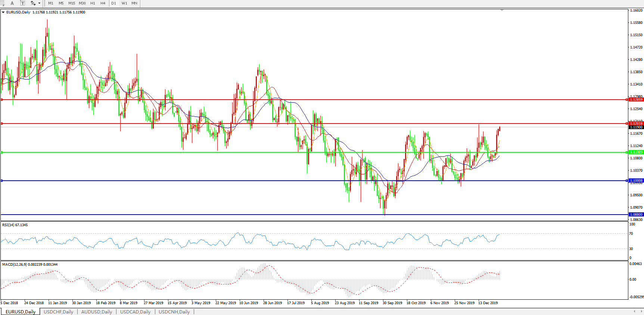
Task: Click the chart shift gray triangle marker
Action: click(502, 10)
